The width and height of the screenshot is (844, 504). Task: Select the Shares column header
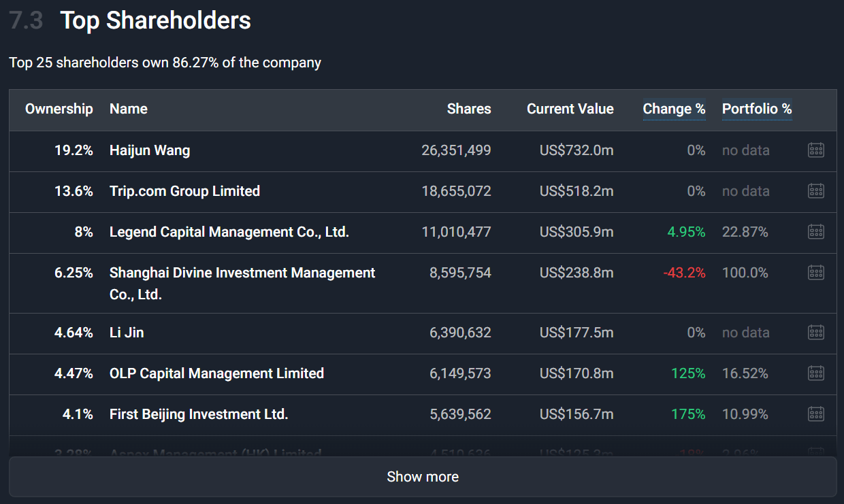click(x=469, y=109)
